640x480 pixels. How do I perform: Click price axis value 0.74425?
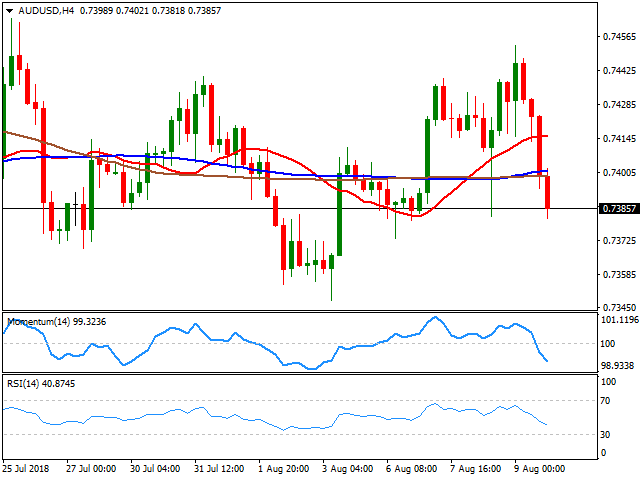[619, 71]
